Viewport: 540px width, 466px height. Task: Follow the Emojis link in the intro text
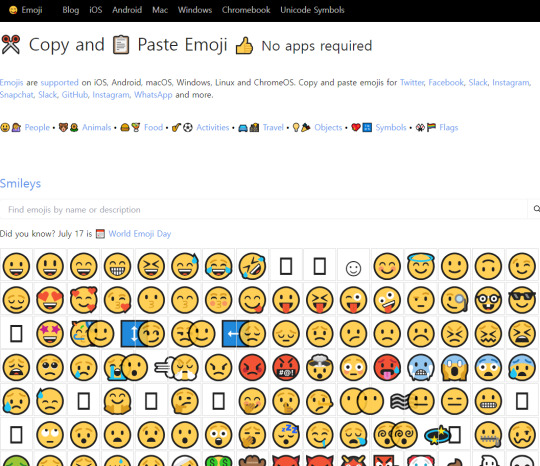[11, 83]
